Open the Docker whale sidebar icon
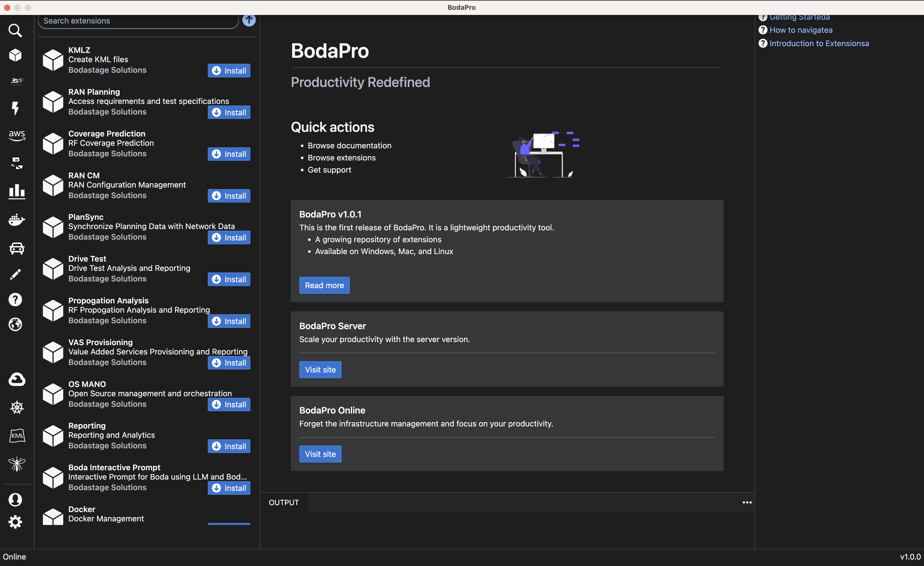 coord(17,220)
